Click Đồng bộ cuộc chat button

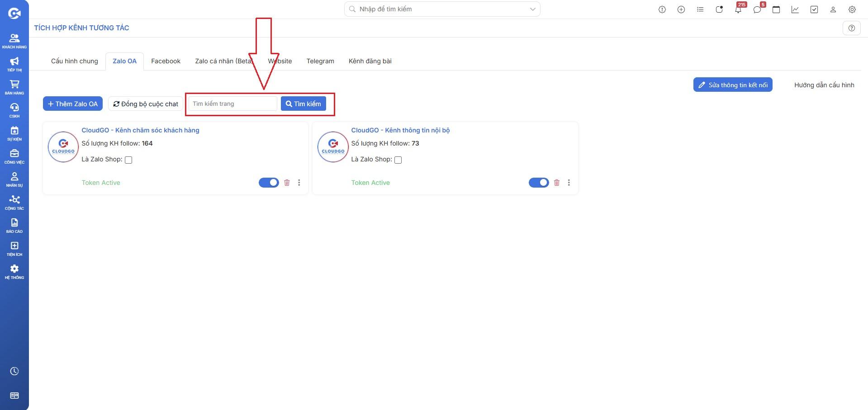(x=146, y=104)
